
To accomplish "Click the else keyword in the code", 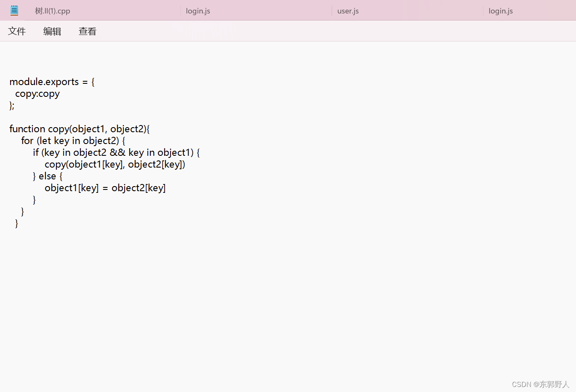I will pos(47,176).
